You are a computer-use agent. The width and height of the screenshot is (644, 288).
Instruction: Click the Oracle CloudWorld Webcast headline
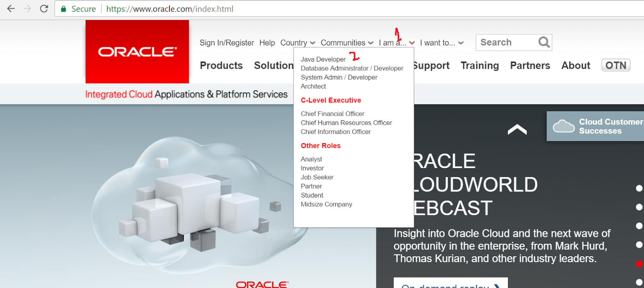click(x=476, y=185)
